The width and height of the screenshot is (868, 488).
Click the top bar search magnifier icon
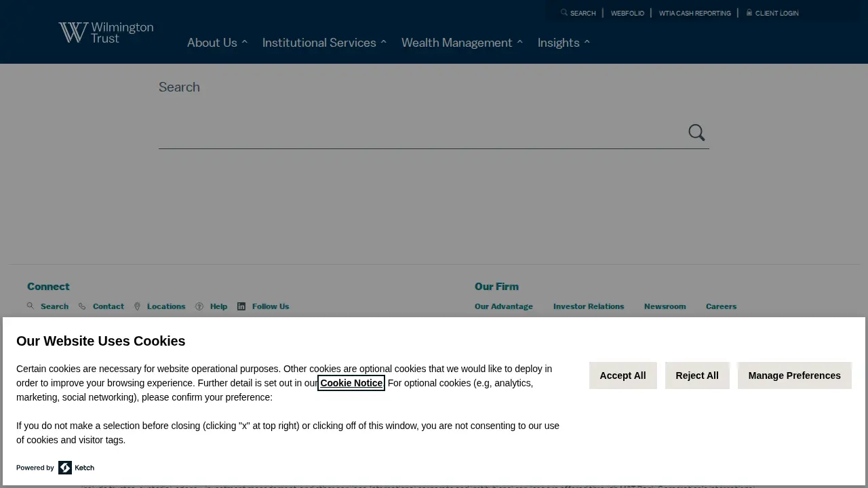click(564, 13)
